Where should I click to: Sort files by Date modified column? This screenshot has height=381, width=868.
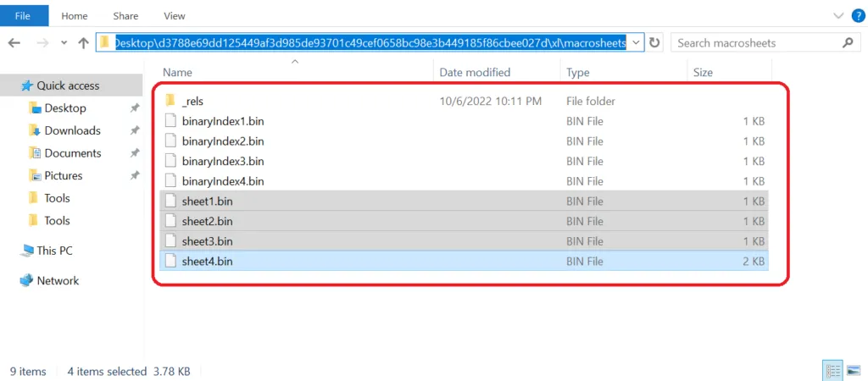coord(475,73)
